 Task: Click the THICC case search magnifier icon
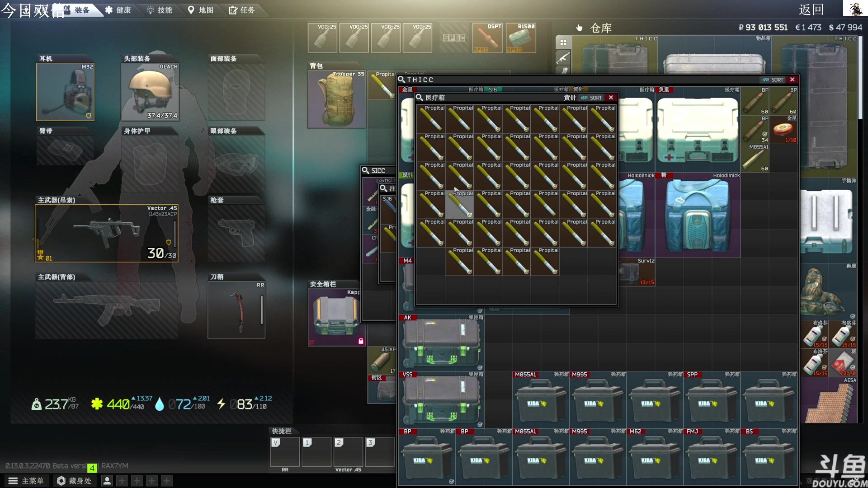click(x=401, y=80)
